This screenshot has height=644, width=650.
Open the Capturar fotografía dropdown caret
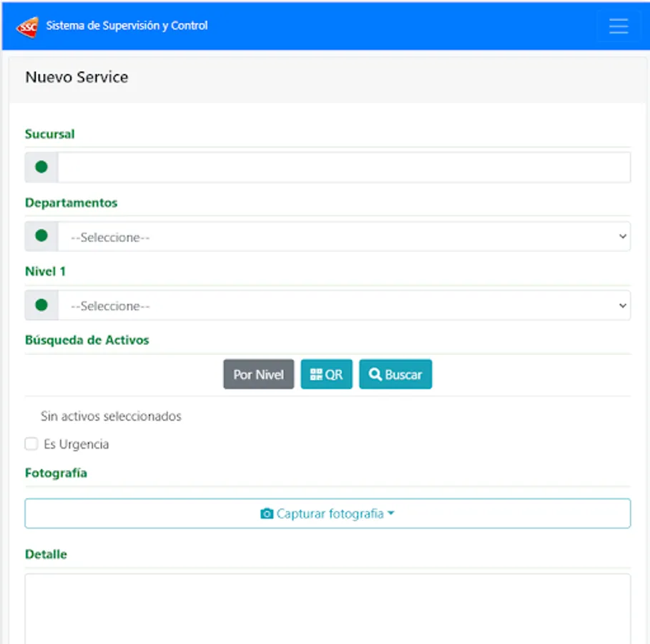(x=390, y=514)
